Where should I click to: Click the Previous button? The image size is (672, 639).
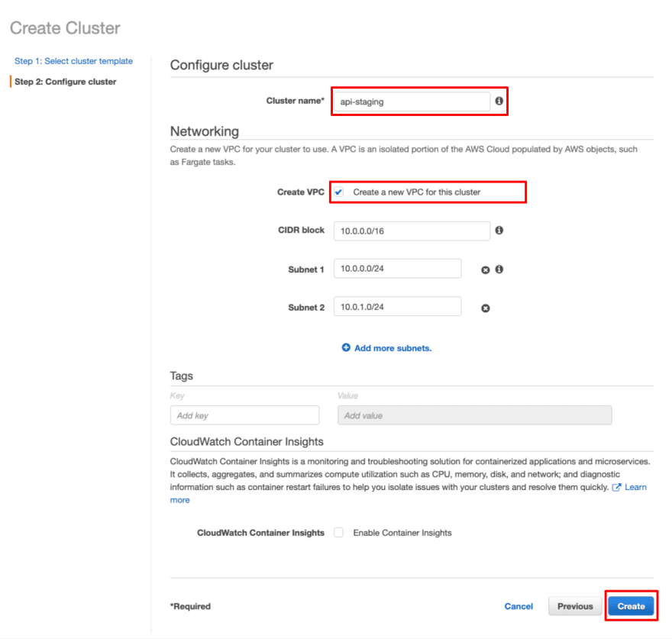575,606
